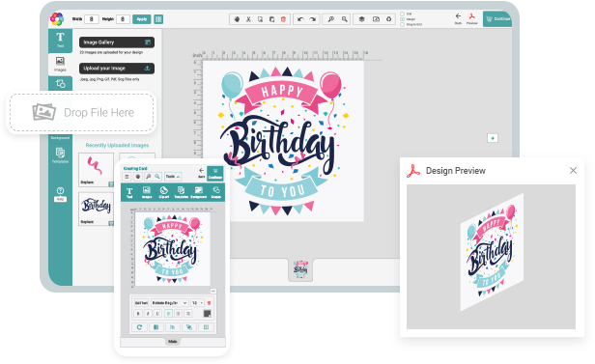Open the Shapes tool in left sidebar
595x364 pixels.
click(60, 83)
